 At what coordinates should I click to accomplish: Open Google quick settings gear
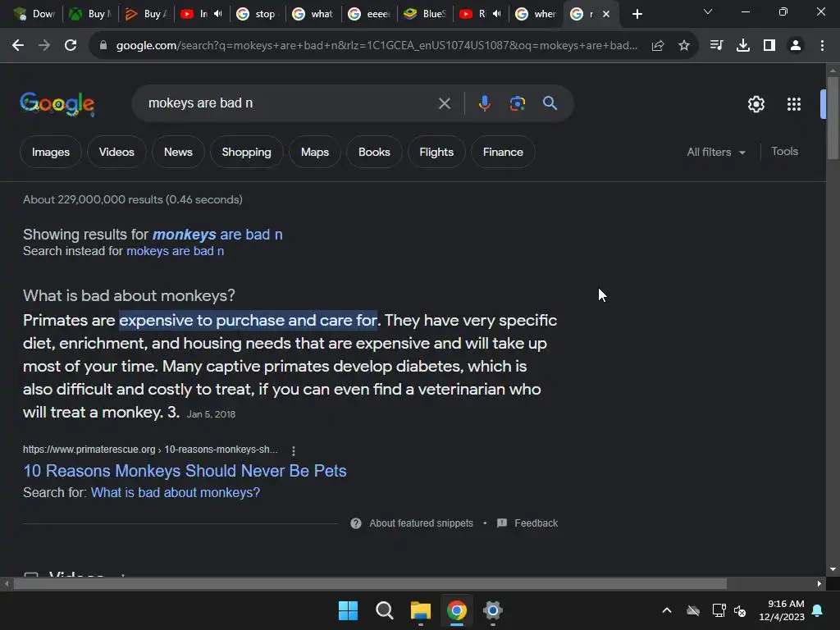coord(756,104)
